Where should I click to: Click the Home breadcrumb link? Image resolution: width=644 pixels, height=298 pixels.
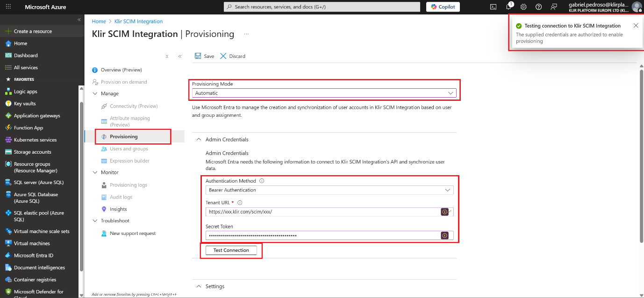[99, 21]
